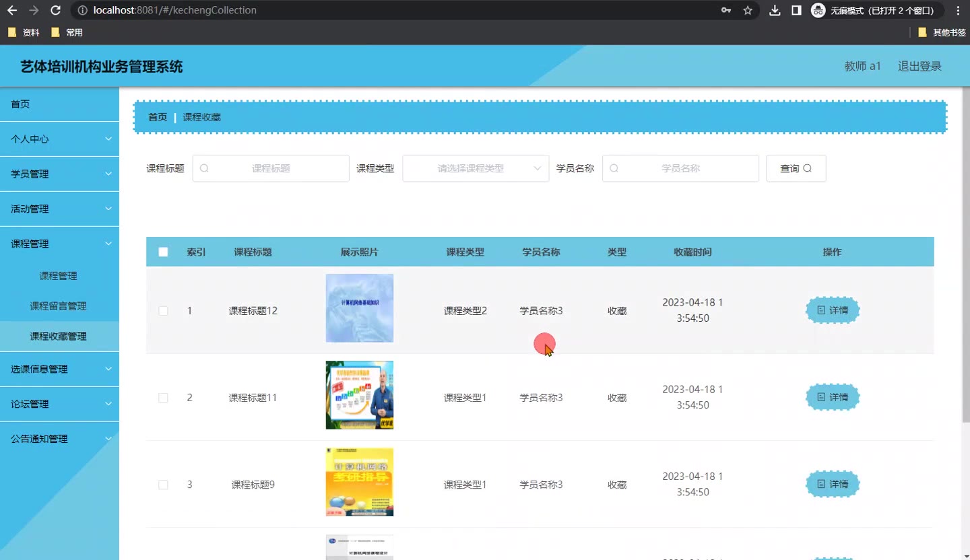
Task: Toggle the select-all checkbox in table header
Action: [x=163, y=252]
